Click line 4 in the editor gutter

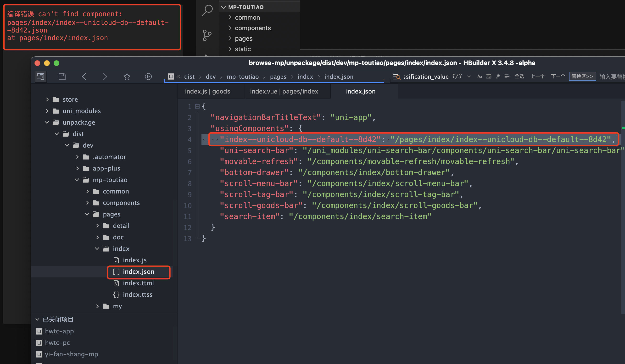(190, 140)
